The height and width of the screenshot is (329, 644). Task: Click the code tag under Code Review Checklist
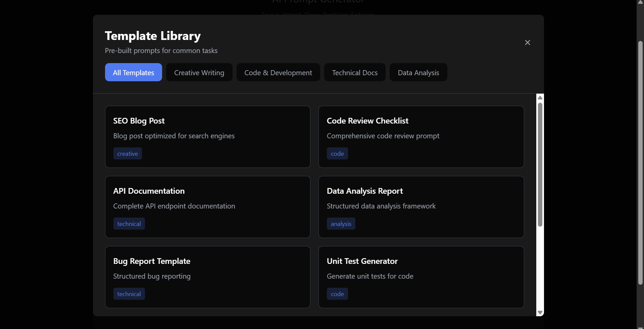337,153
